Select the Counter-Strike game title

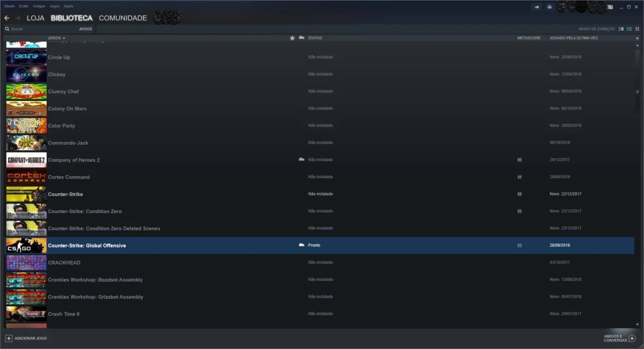(x=65, y=194)
